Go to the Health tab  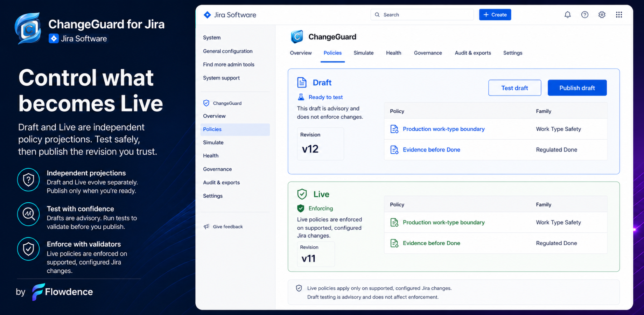(394, 53)
